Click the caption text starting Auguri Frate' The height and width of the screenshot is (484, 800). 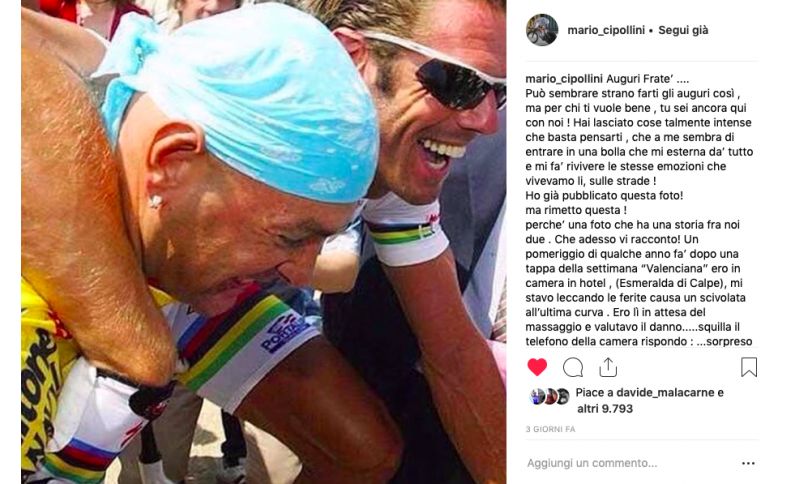click(640, 210)
